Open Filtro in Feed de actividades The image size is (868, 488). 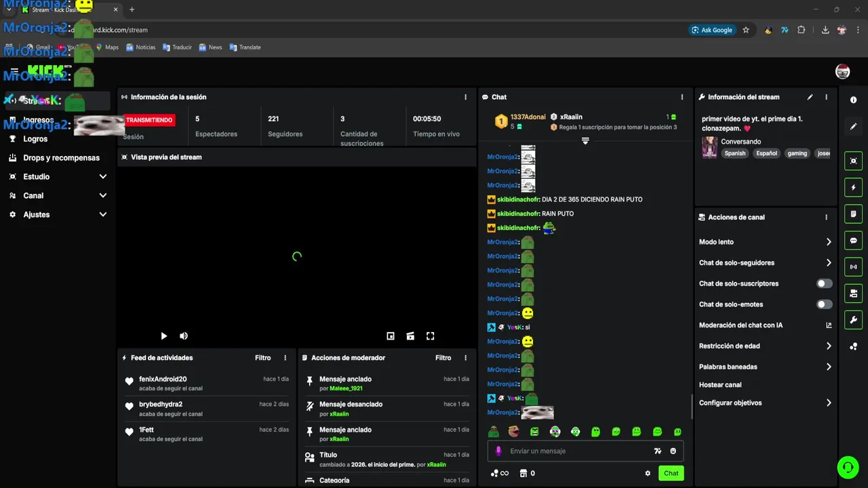point(262,358)
